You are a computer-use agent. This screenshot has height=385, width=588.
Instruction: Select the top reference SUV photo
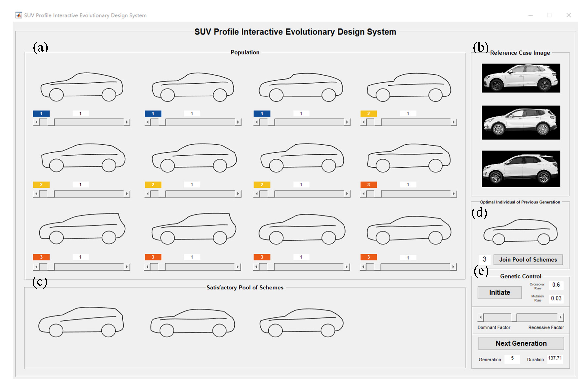point(520,78)
